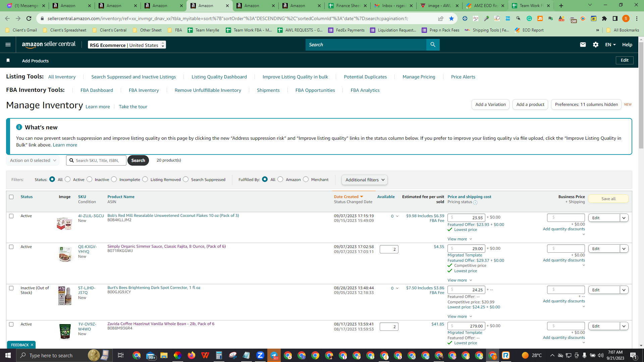Open the RSG Ecommerce marketplace switcher
The image size is (644, 362).
[127, 45]
